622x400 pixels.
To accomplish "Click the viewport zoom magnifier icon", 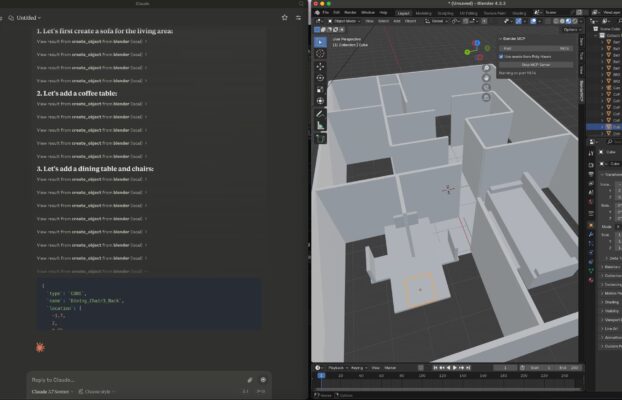I will pyautogui.click(x=486, y=68).
